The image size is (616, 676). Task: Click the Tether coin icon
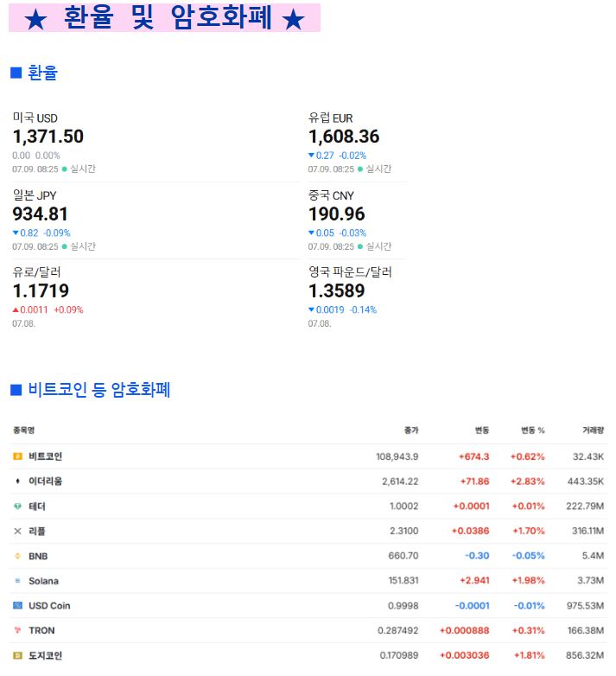point(17,507)
